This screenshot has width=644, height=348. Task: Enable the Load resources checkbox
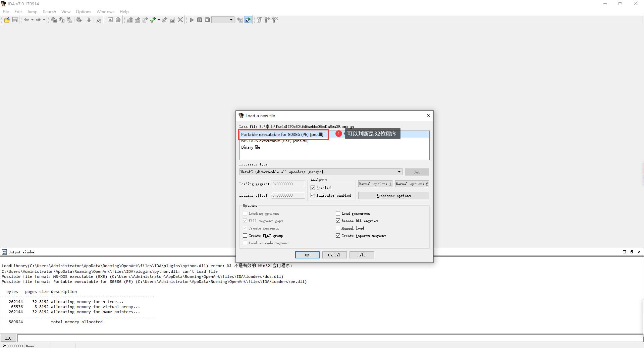pos(338,213)
